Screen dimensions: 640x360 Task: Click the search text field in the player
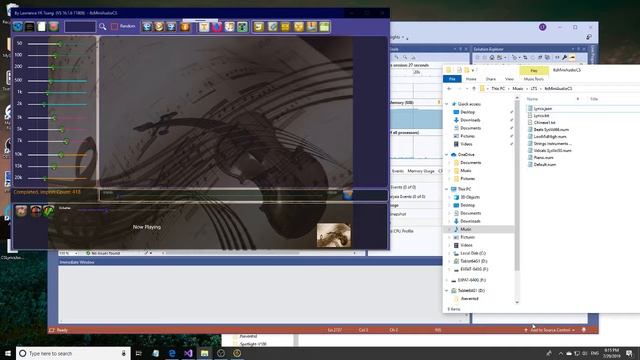click(x=80, y=27)
